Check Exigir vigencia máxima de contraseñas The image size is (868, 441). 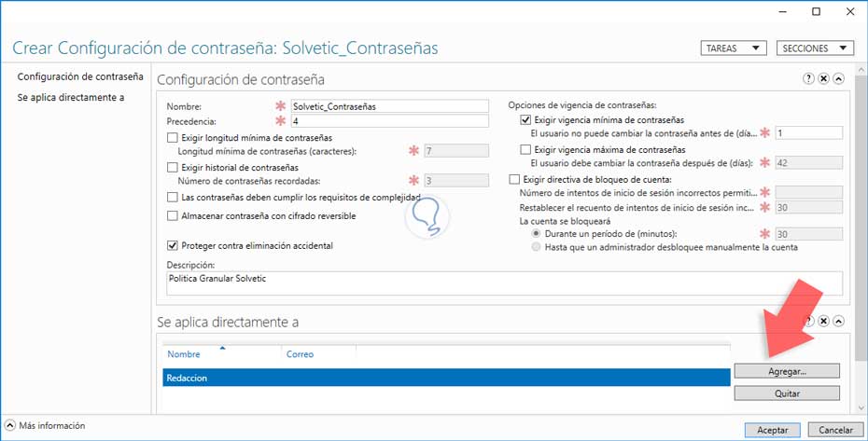tap(525, 149)
